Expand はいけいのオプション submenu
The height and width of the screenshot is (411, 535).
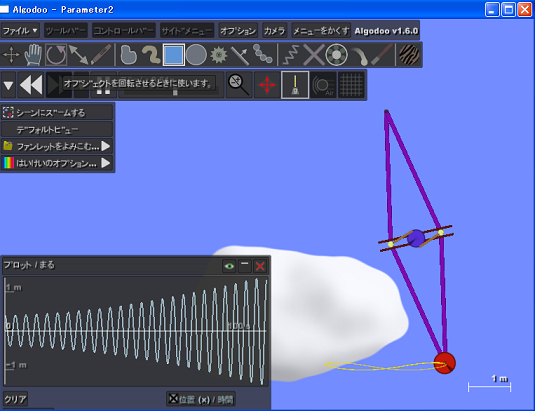point(57,163)
